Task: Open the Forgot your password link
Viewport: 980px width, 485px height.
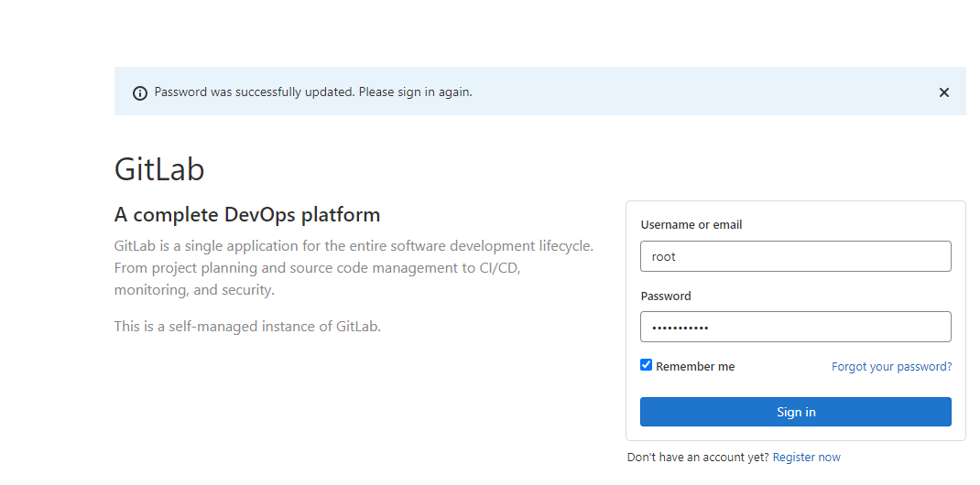Action: pos(892,366)
